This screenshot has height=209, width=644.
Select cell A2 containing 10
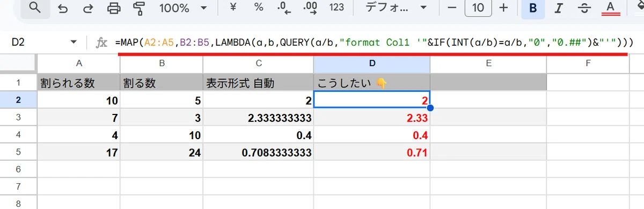point(79,99)
